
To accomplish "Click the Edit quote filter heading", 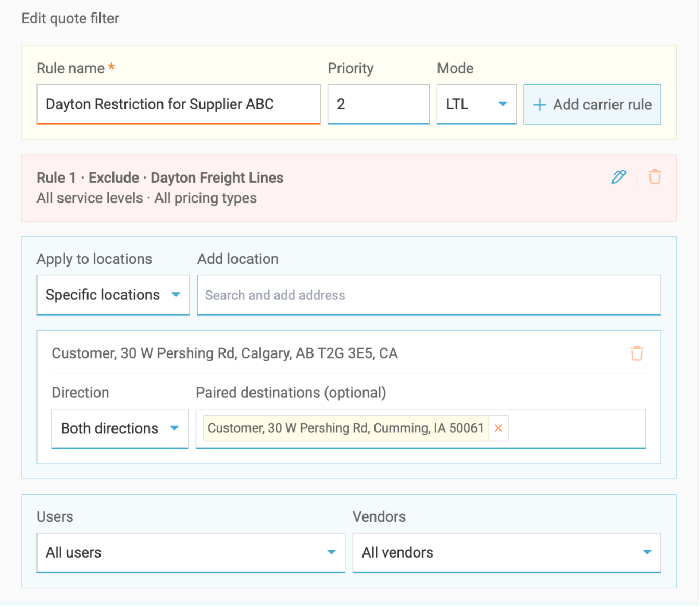I will (x=70, y=19).
